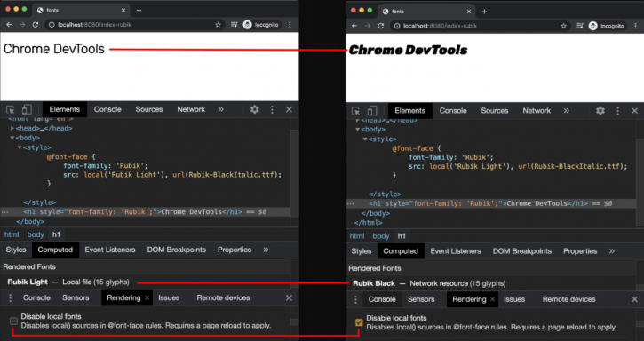This screenshot has width=644, height=341.
Task: Open drawer three-dot menu in right DevTools
Action: (x=355, y=299)
